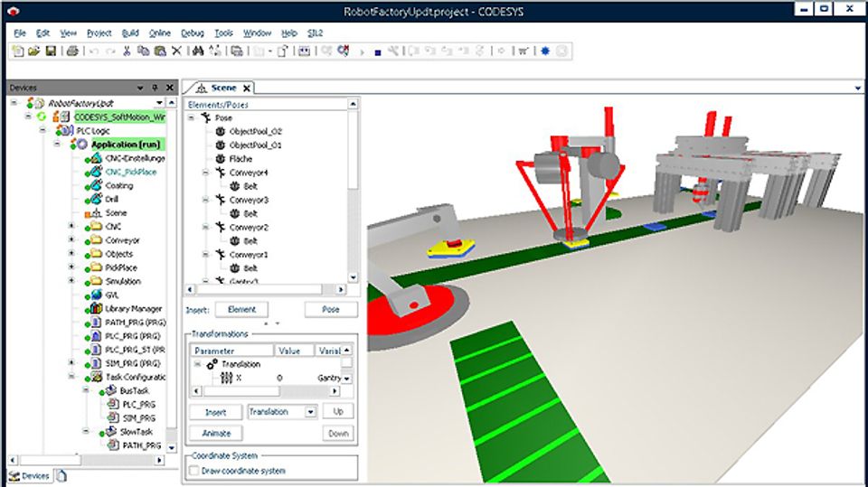Select PLC_PRG (PRG) in device tree
Viewport: 868px width, 487px height.
point(132,336)
